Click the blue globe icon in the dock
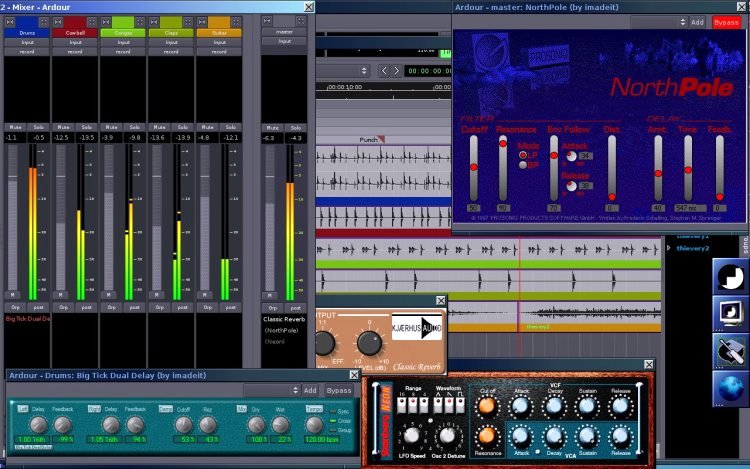 point(730,389)
